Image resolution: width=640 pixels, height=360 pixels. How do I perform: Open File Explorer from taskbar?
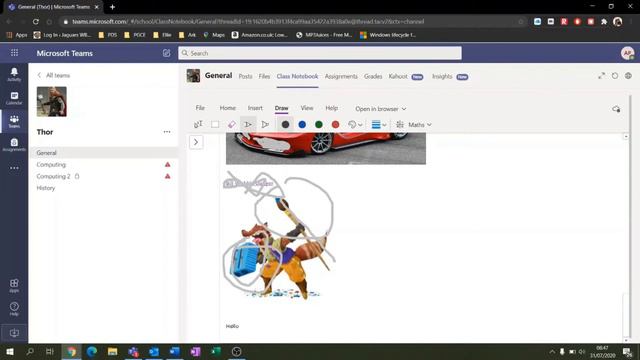(x=113, y=351)
